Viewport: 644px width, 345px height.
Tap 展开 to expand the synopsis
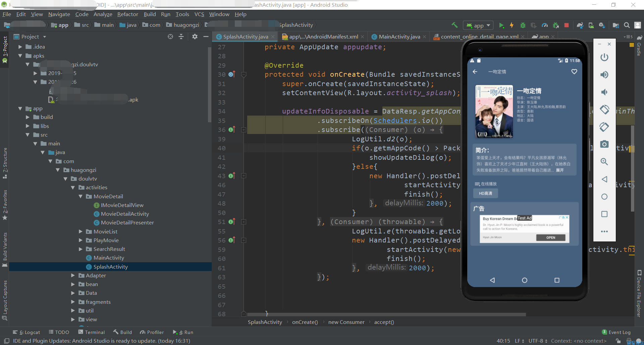560,170
